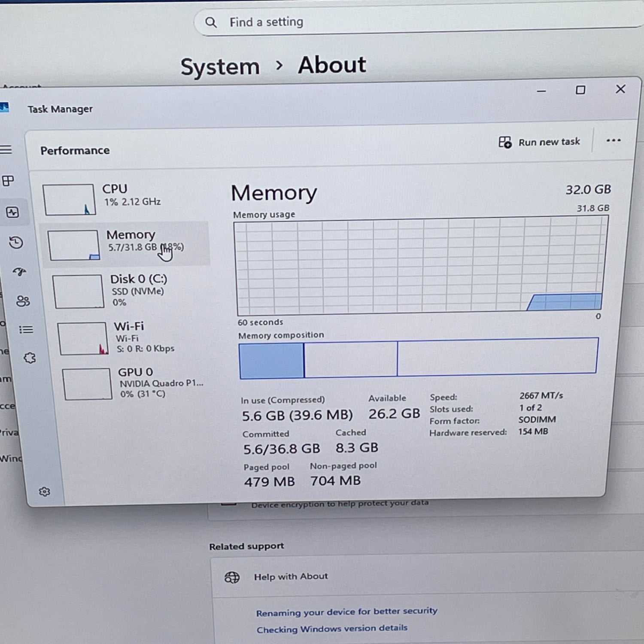Viewport: 644px width, 644px height.
Task: Open the Processes page icon in sidebar
Action: pos(8,181)
